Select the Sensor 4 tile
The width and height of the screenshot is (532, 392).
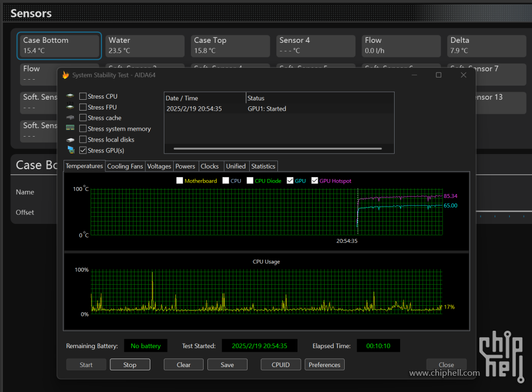coord(316,46)
